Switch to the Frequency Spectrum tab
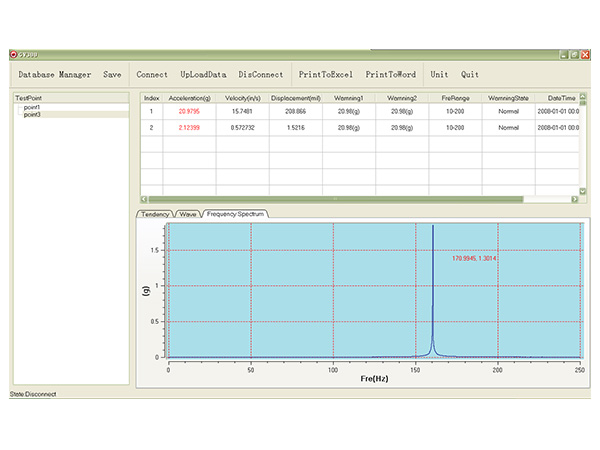The width and height of the screenshot is (600, 450). pyautogui.click(x=235, y=214)
